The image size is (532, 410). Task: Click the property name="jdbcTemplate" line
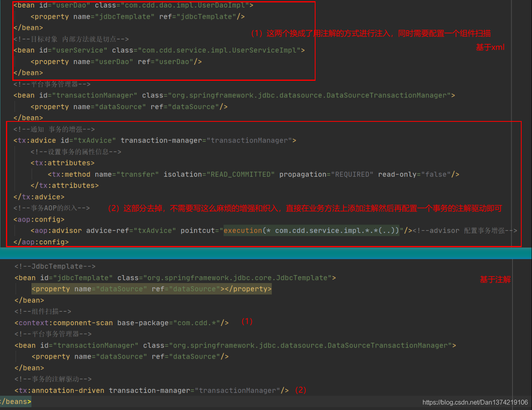[138, 17]
